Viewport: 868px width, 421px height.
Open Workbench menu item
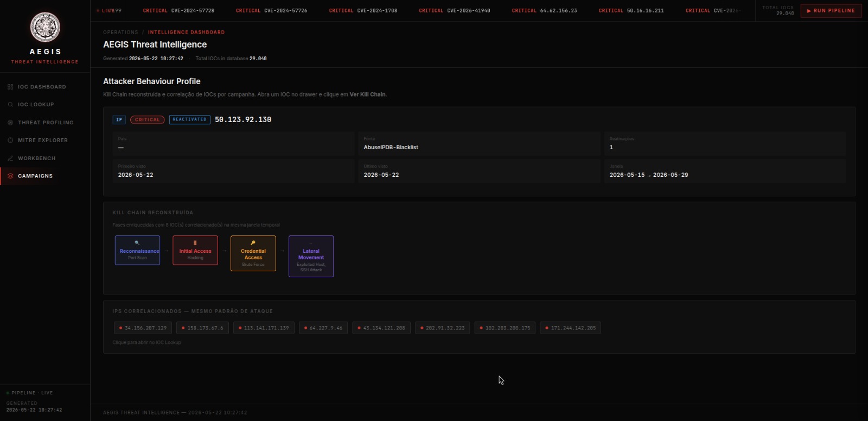pos(45,158)
